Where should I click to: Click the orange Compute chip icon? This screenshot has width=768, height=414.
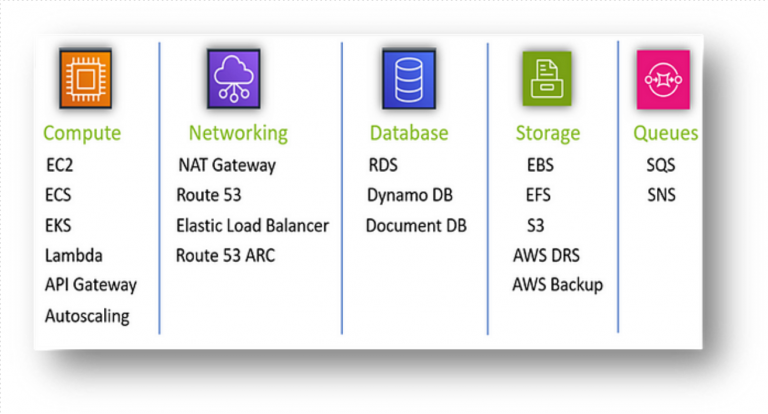pyautogui.click(x=86, y=78)
